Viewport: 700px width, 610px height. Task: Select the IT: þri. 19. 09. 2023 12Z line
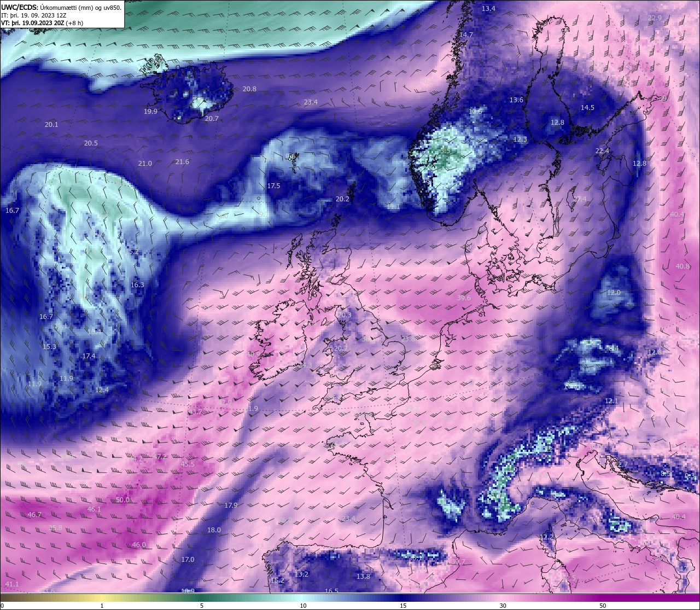tap(34, 15)
